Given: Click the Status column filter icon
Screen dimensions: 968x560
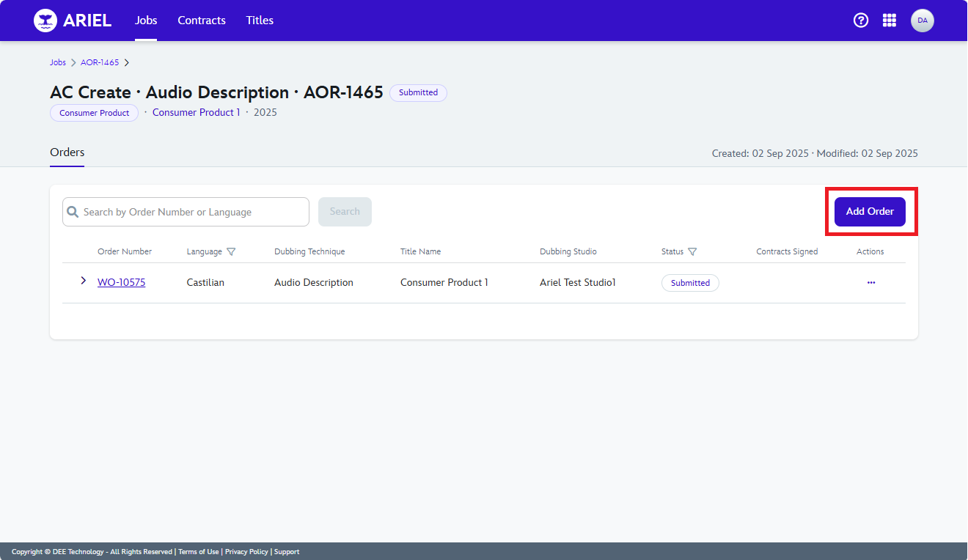Looking at the screenshot, I should (x=692, y=251).
